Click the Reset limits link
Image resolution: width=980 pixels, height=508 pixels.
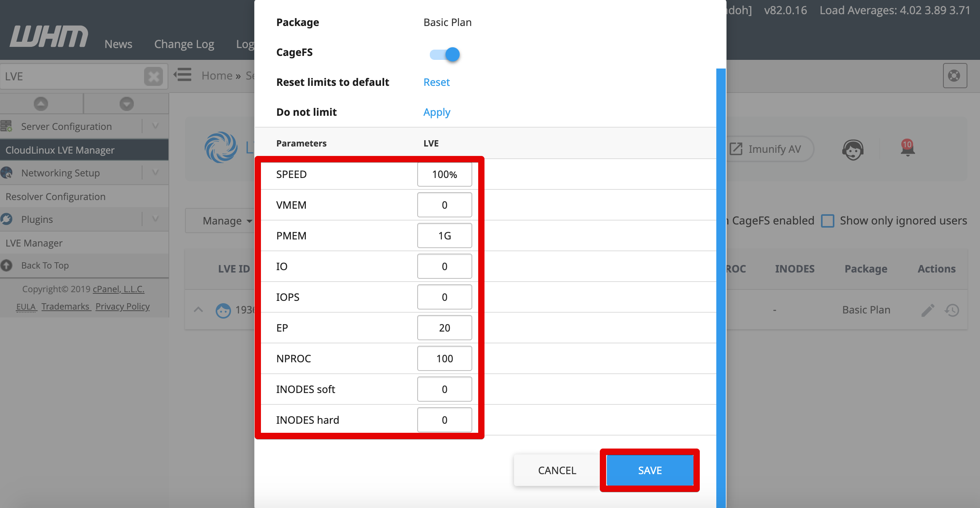[x=436, y=82]
